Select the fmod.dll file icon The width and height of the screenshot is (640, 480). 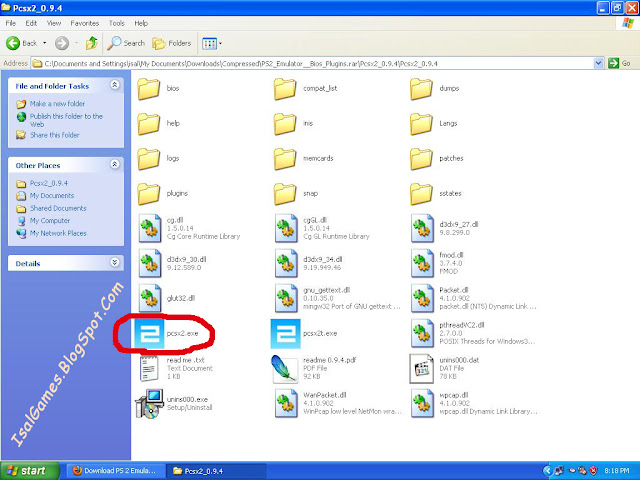click(x=422, y=263)
